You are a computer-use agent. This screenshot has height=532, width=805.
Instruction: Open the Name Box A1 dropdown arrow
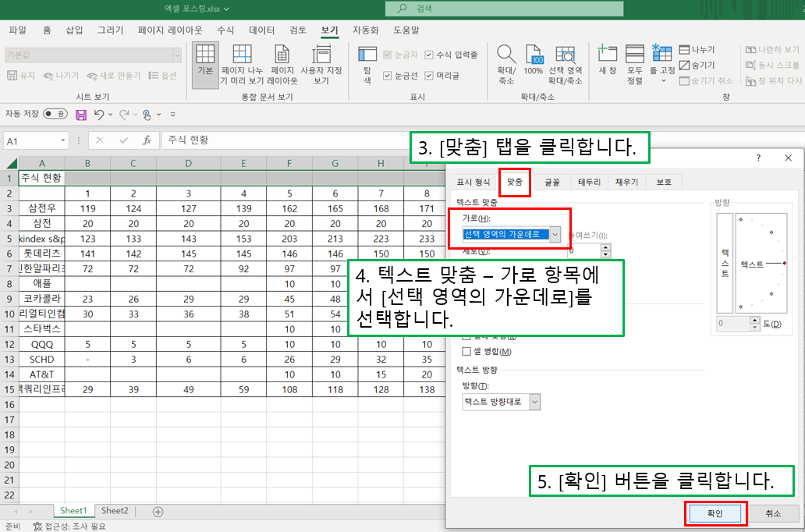[62, 140]
